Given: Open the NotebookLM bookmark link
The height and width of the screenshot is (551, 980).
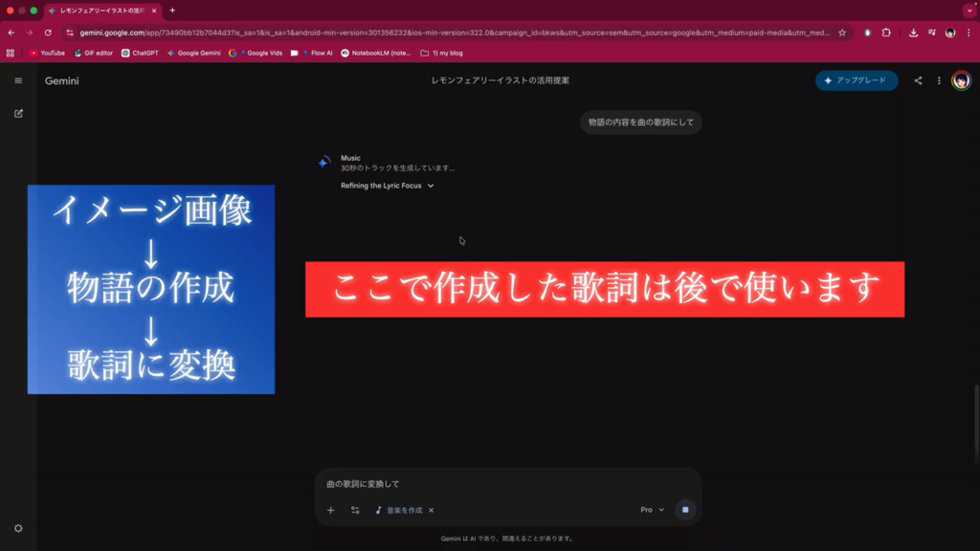Looking at the screenshot, I should 375,54.
